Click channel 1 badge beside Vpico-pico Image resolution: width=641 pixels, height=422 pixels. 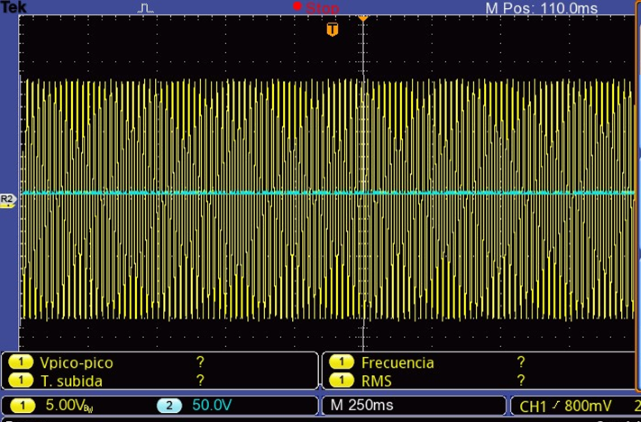[x=20, y=362]
